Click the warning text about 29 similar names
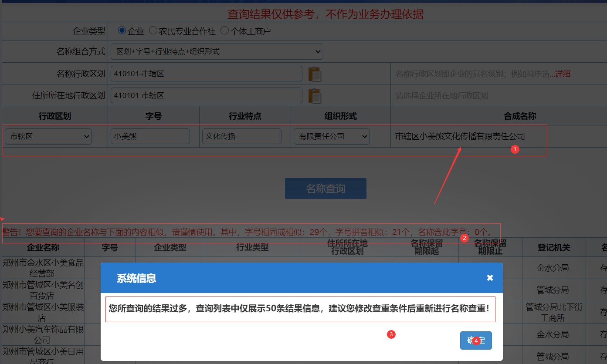Viewport: 607px width, 364px height. 248,232
